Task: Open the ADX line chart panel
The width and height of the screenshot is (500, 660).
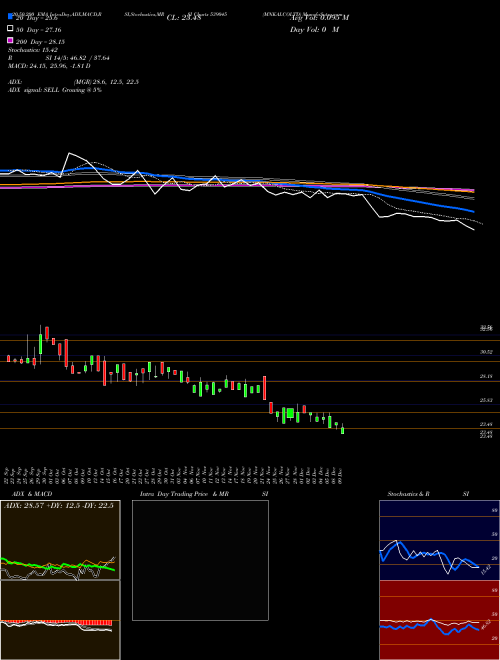Action: (60, 540)
